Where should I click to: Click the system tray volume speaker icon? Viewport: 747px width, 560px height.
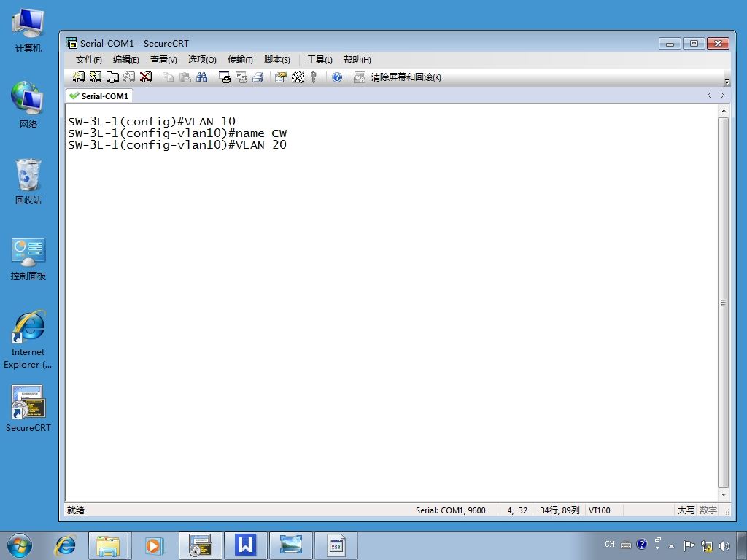point(724,545)
